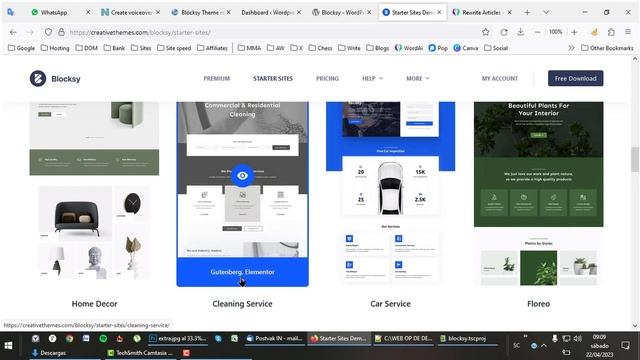Preview Cleaning Service with eye icon
Viewport: 640px width, 360px height.
(242, 176)
